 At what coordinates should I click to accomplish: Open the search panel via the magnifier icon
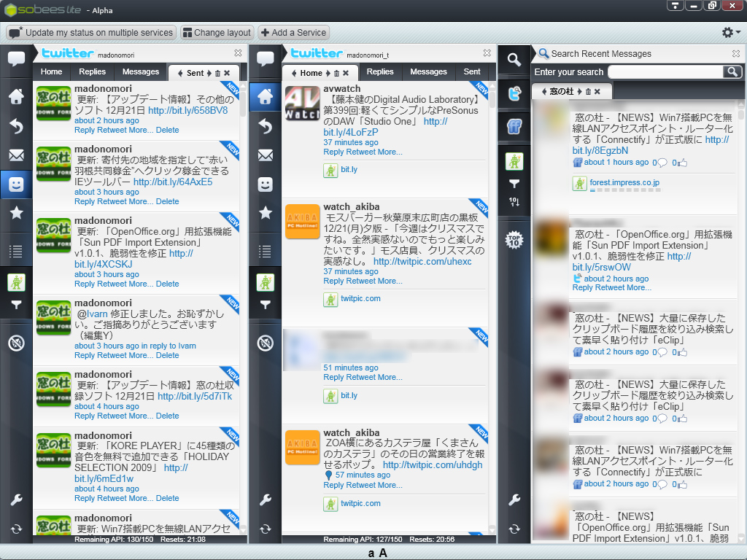tap(514, 58)
